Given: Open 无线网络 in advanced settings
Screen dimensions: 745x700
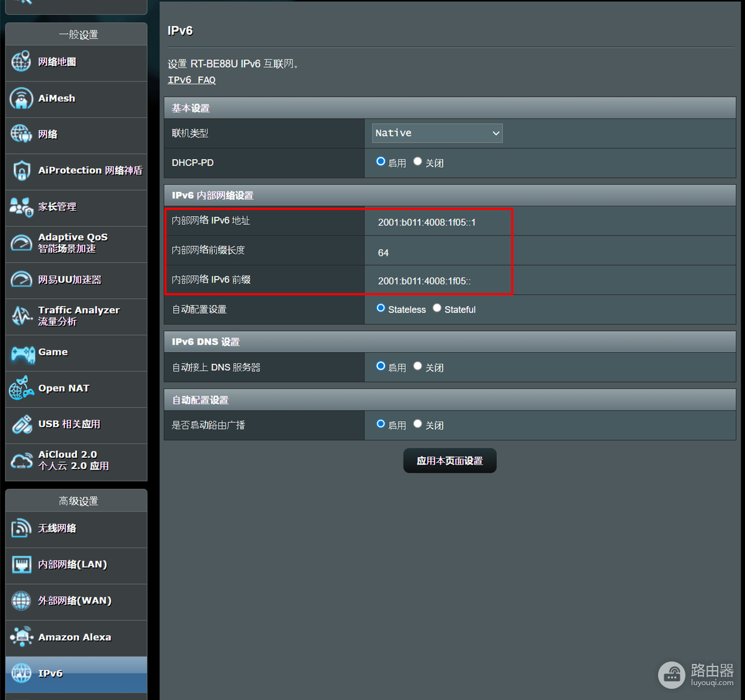Looking at the screenshot, I should click(76, 529).
